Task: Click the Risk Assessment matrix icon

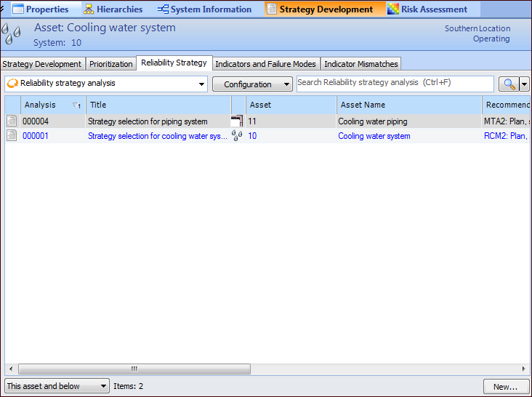Action: pyautogui.click(x=393, y=9)
